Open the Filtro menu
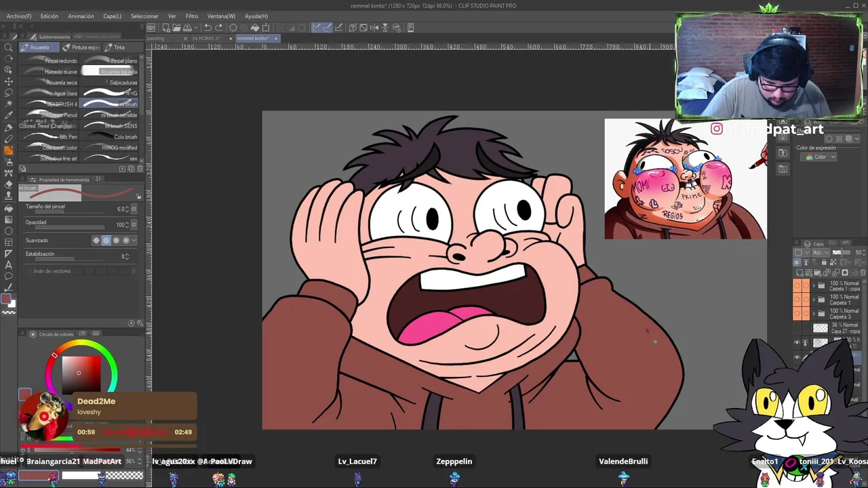 (192, 16)
